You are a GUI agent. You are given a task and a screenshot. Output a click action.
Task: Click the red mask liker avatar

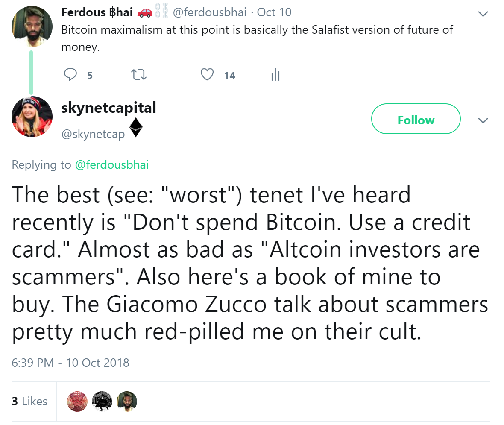[77, 401]
